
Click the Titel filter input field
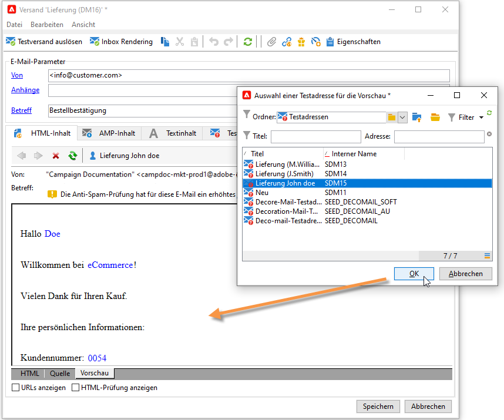(x=316, y=136)
